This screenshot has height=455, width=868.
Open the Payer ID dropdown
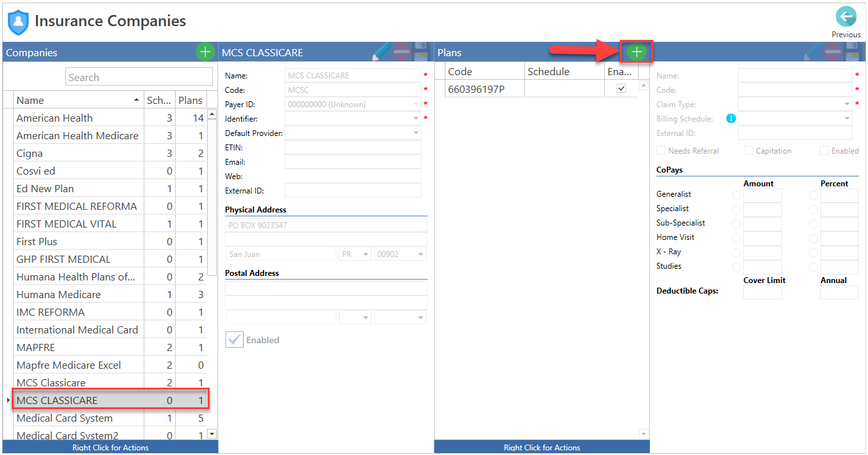tap(415, 104)
